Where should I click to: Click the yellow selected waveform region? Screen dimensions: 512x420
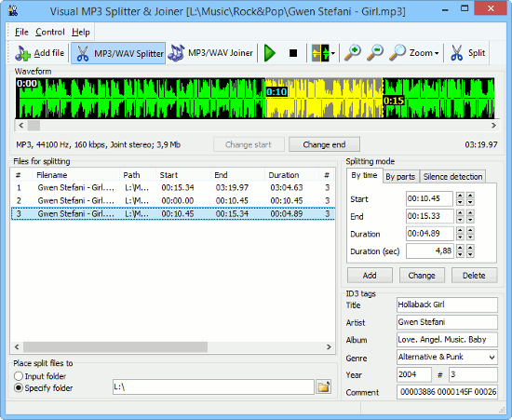pyautogui.click(x=324, y=98)
